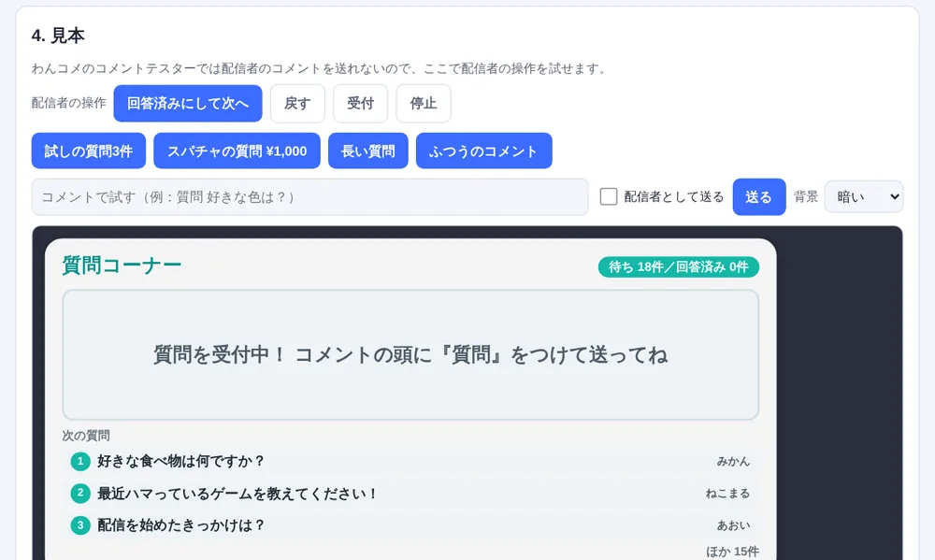Select the 受付 button

pos(361,103)
